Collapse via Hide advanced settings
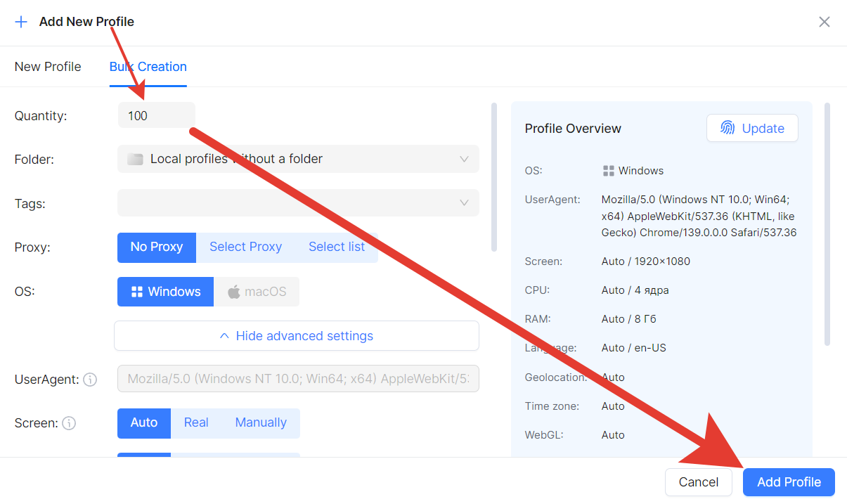The image size is (847, 504). point(297,336)
